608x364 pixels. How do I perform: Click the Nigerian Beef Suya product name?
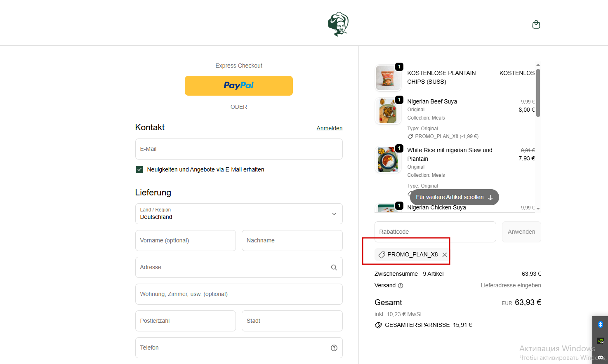(x=432, y=101)
